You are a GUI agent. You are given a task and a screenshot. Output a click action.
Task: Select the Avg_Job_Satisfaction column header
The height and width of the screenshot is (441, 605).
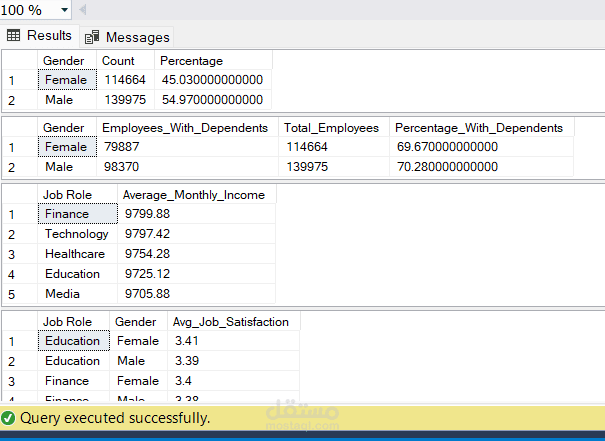tap(234, 322)
